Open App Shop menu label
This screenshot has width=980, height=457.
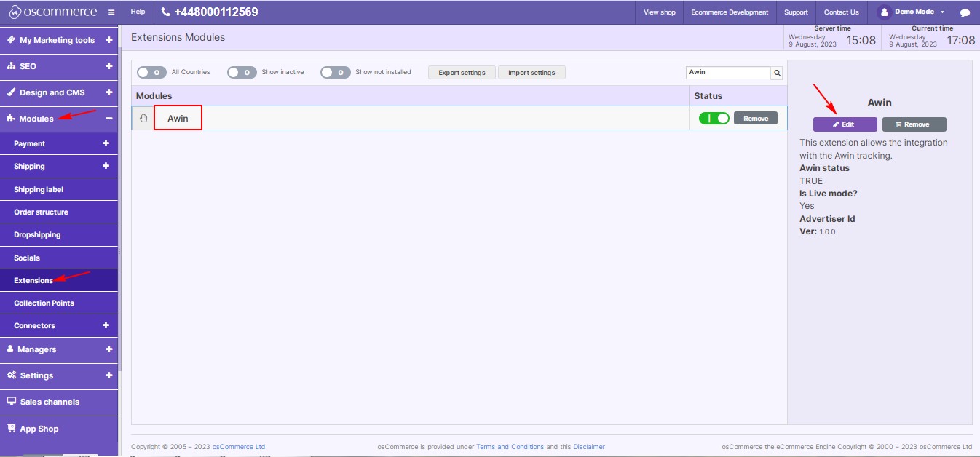point(39,429)
